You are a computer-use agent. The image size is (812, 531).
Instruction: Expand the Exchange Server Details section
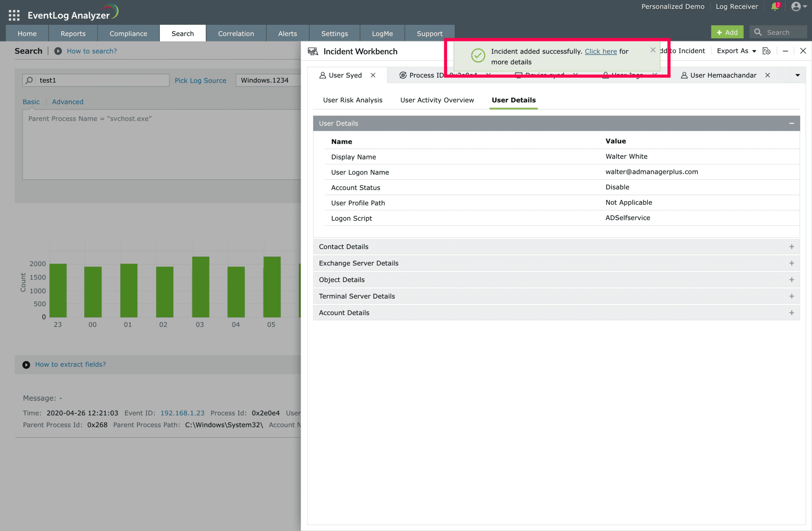coord(791,263)
